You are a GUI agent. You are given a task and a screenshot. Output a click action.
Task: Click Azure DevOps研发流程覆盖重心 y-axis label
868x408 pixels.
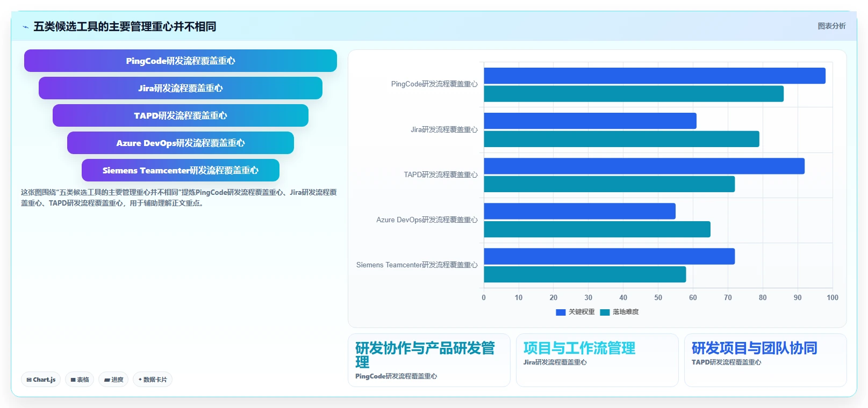point(427,220)
